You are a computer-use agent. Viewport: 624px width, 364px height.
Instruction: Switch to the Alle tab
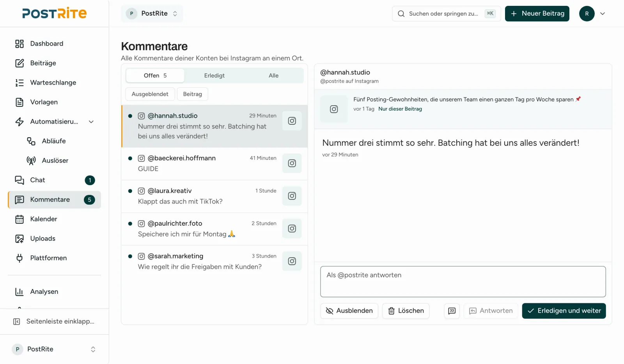[274, 76]
